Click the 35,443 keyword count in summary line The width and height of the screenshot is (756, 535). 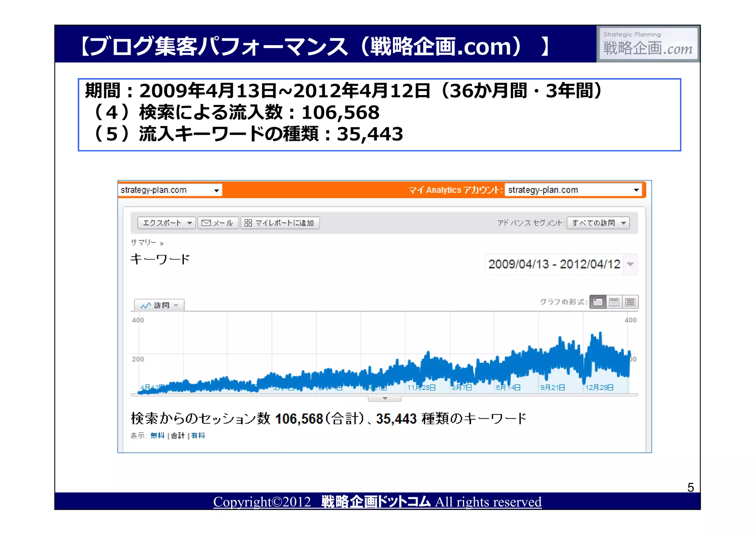pos(396,419)
